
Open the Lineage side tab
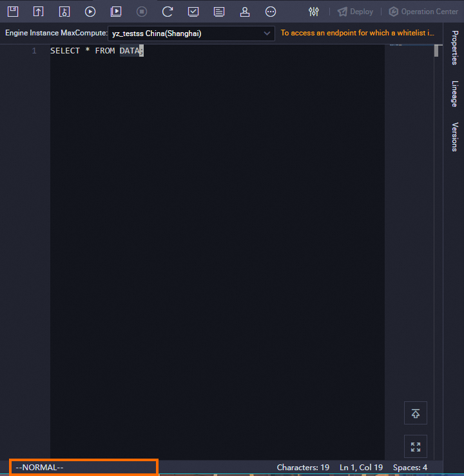454,94
